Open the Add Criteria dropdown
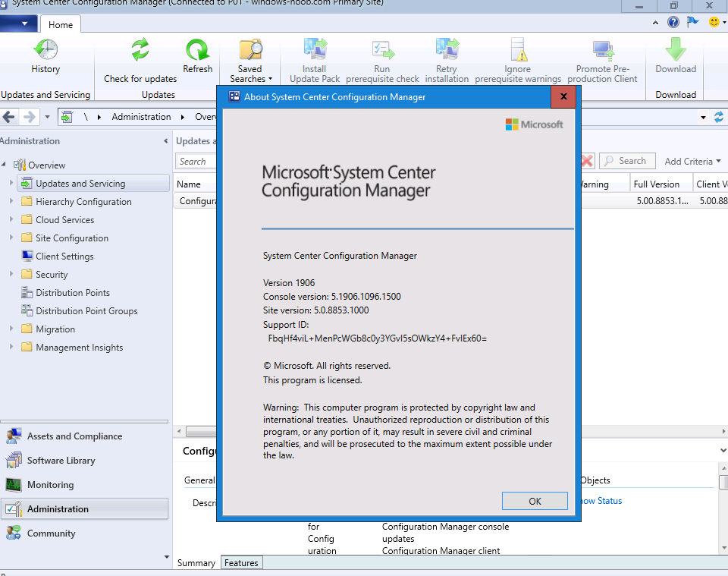Image resolution: width=728 pixels, height=576 pixels. (692, 161)
